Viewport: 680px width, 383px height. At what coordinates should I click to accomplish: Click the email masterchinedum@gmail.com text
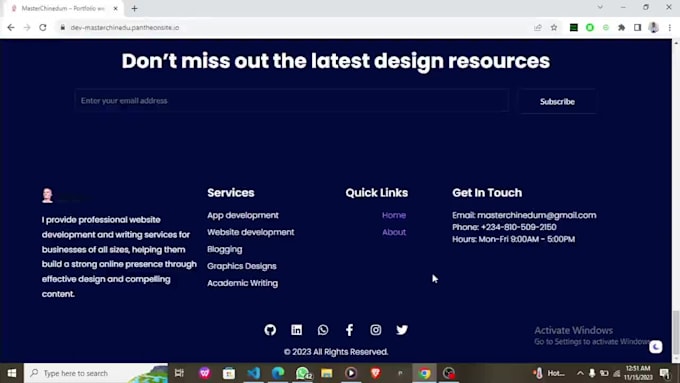point(536,215)
